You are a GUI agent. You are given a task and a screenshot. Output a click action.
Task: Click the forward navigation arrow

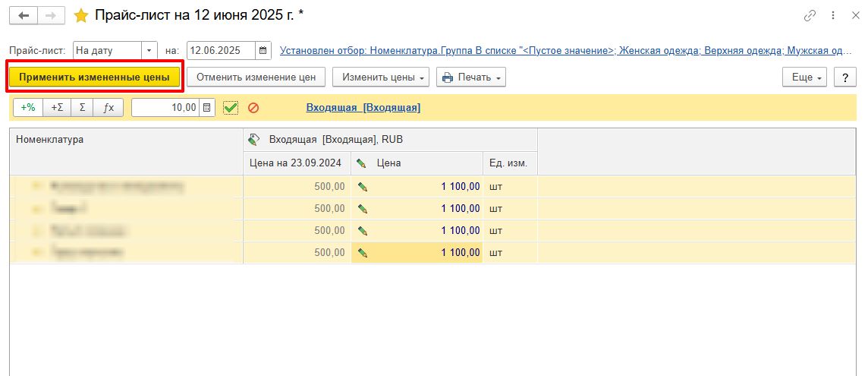[x=51, y=15]
